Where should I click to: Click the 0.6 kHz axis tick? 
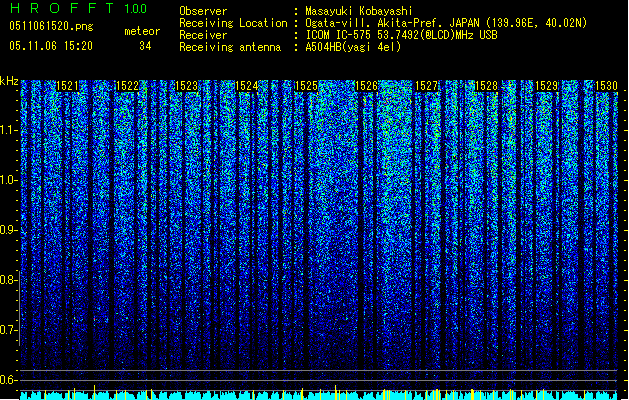click(x=9, y=380)
